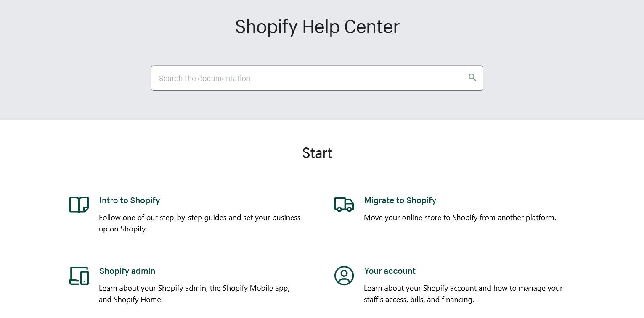Click the Start section heading
644x318 pixels.
(x=317, y=153)
